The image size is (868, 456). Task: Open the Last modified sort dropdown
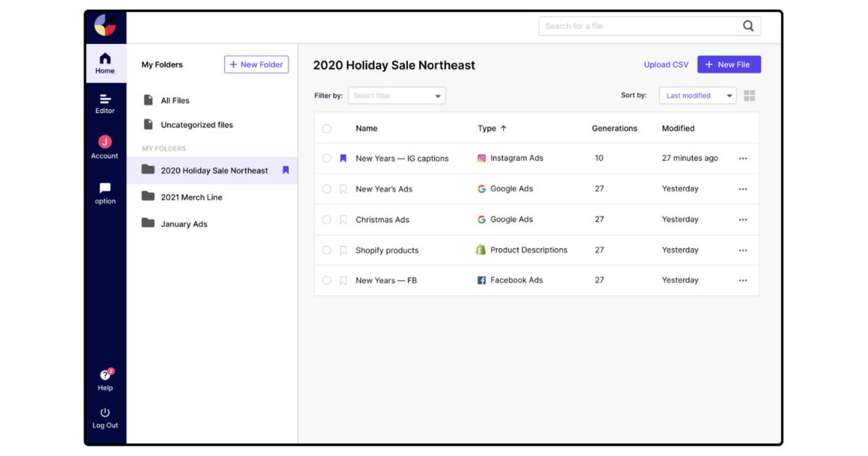point(697,95)
